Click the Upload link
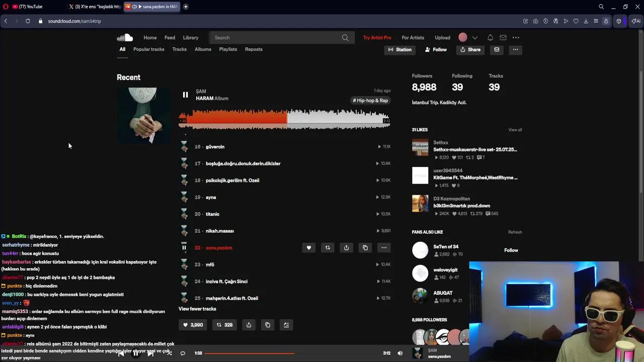 click(x=443, y=38)
